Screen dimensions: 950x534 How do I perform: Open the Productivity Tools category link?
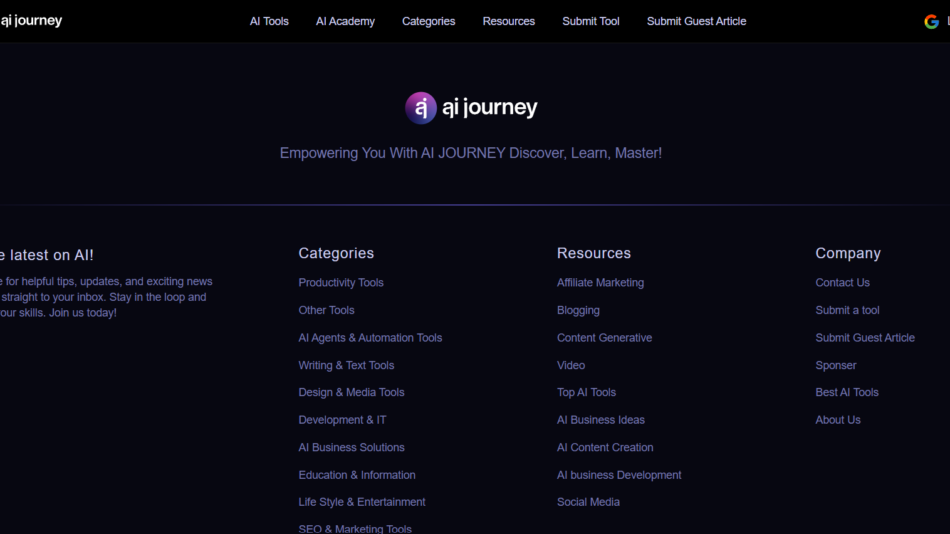click(x=340, y=282)
